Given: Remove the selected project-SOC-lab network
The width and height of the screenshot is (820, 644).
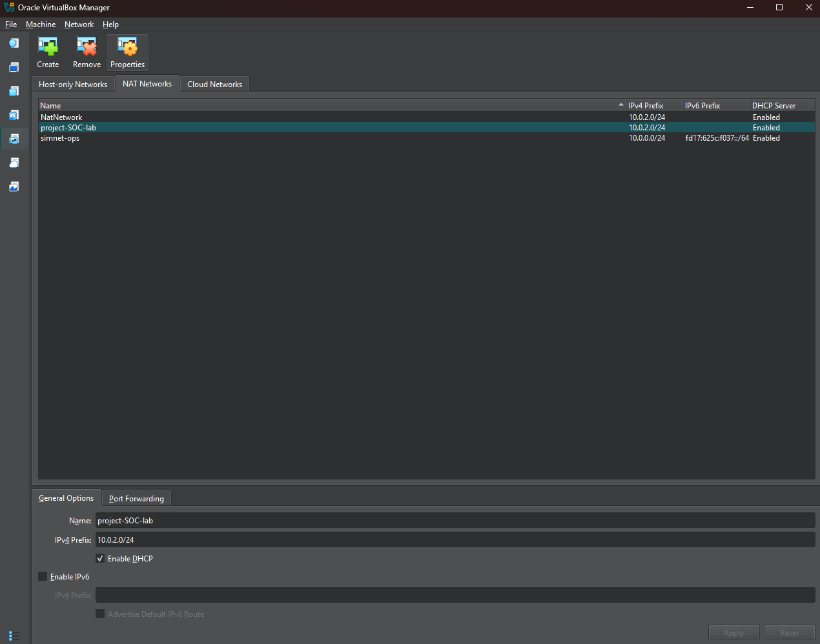Looking at the screenshot, I should 86,52.
